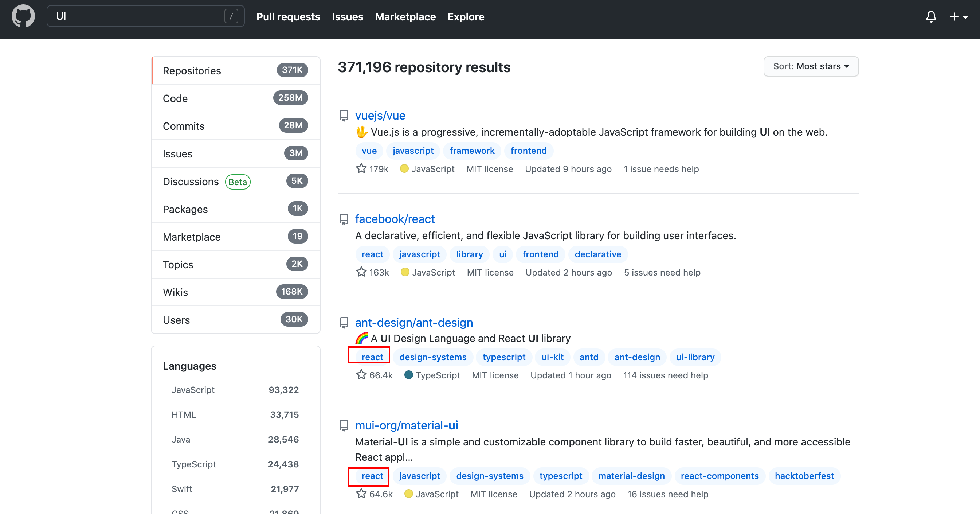This screenshot has width=980, height=514.
Task: Select the Commits results filter
Action: (x=235, y=126)
